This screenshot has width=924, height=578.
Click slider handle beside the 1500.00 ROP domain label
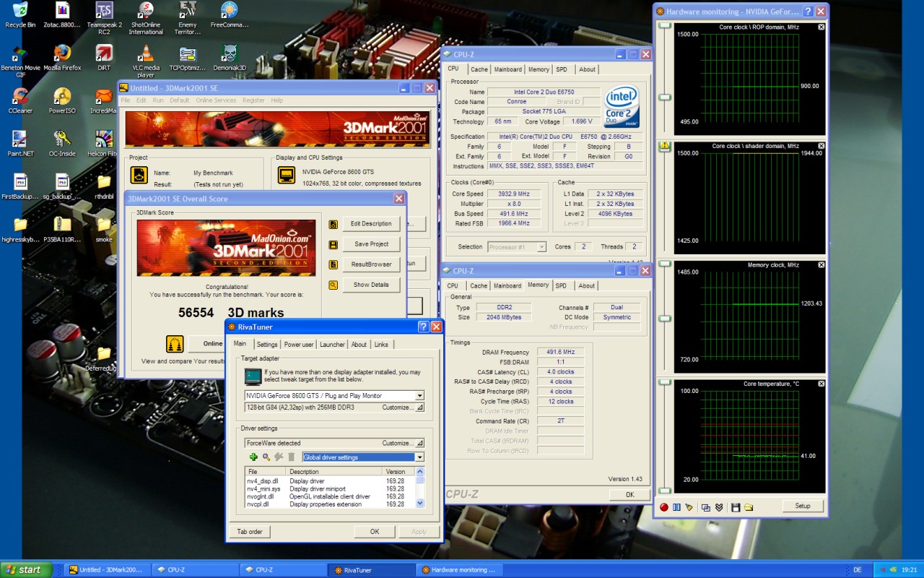tap(665, 27)
